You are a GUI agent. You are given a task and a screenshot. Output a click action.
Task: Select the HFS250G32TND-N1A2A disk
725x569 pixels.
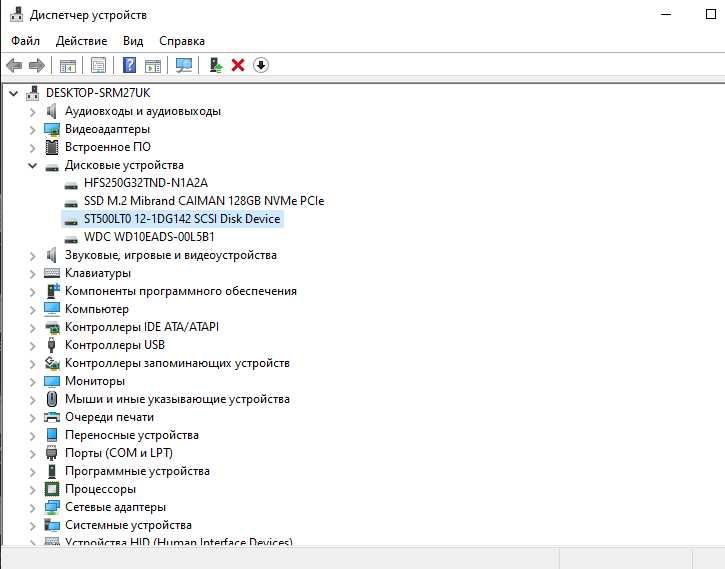tap(146, 183)
